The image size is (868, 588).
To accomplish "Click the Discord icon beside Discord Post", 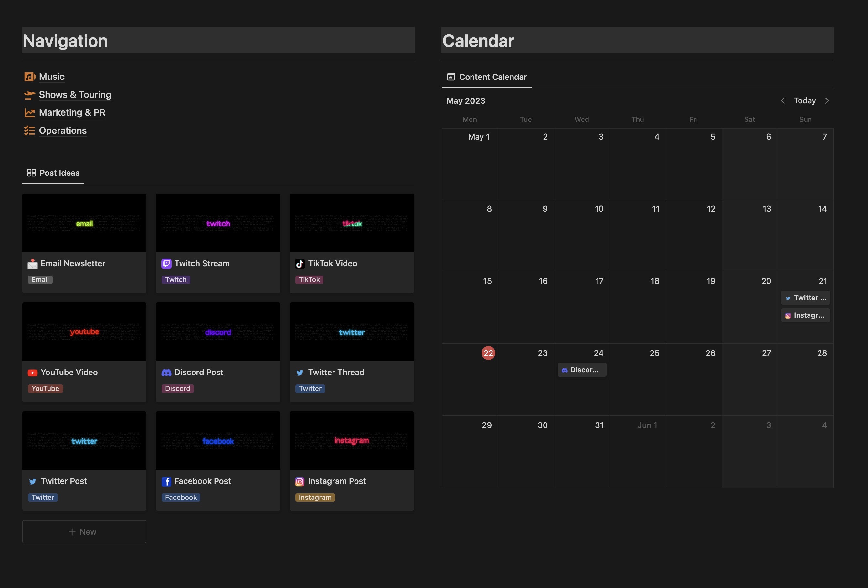I will tap(166, 373).
